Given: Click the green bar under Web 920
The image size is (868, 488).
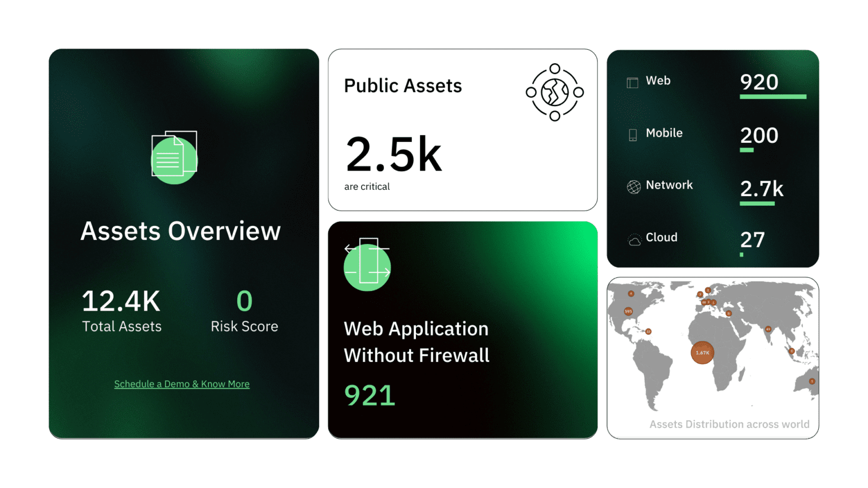Looking at the screenshot, I should tap(772, 97).
